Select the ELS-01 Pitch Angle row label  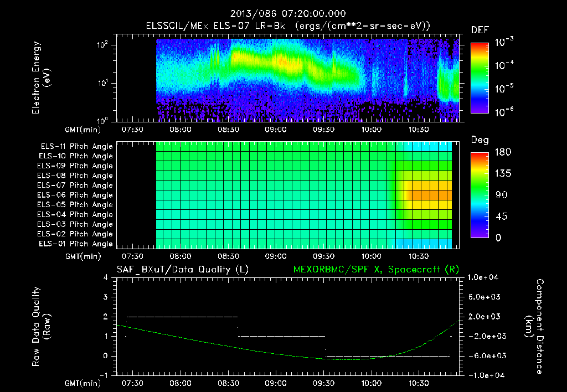click(x=76, y=244)
